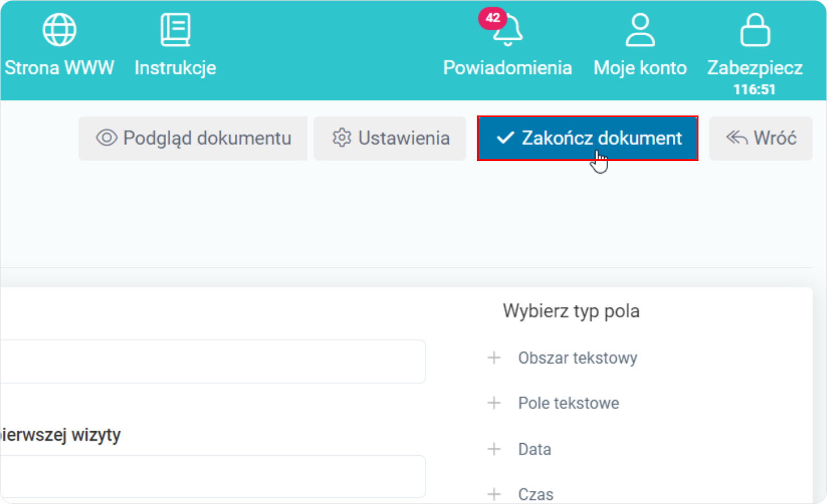This screenshot has width=827, height=504.
Task: Add Data field with plus icon
Action: 494,449
